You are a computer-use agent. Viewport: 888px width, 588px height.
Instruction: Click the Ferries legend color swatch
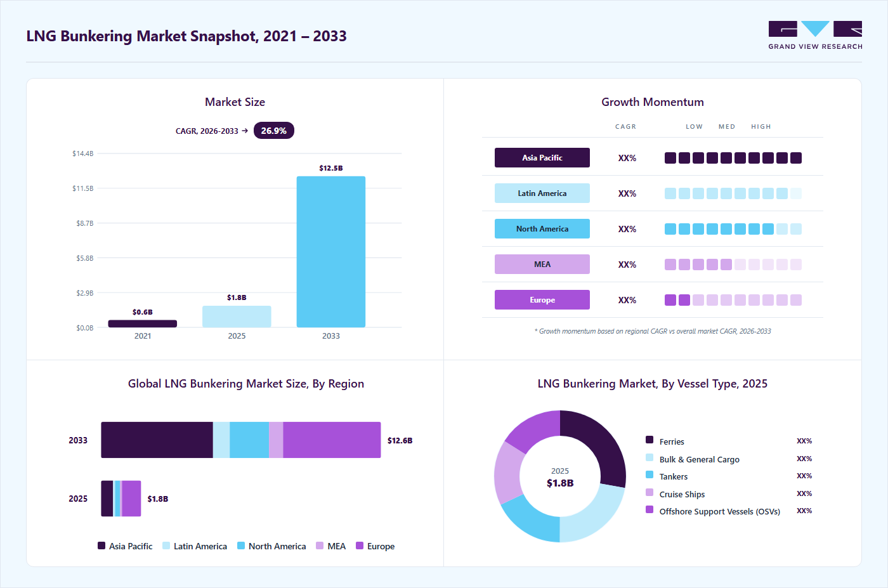pos(650,440)
